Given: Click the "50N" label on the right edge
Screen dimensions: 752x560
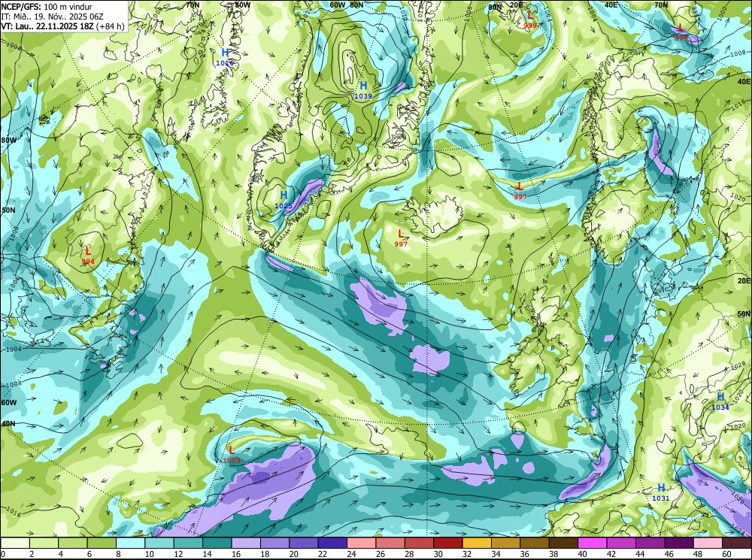Looking at the screenshot, I should [x=744, y=313].
